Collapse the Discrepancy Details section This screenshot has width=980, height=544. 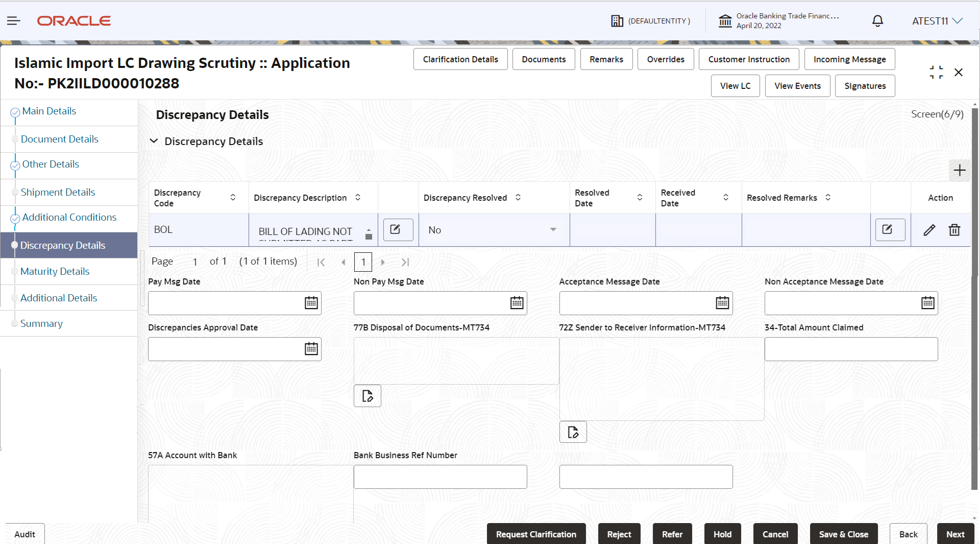[x=154, y=141]
